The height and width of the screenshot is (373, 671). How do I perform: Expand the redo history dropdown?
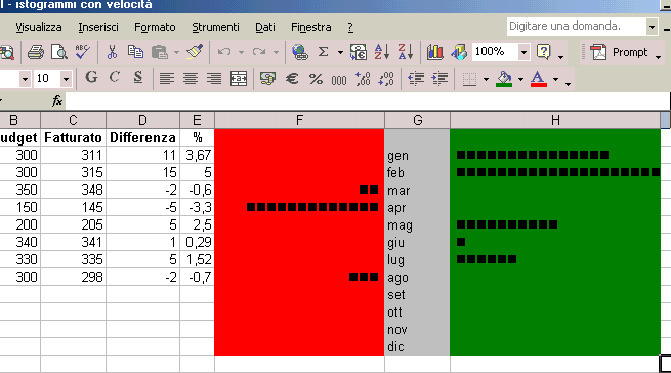276,52
